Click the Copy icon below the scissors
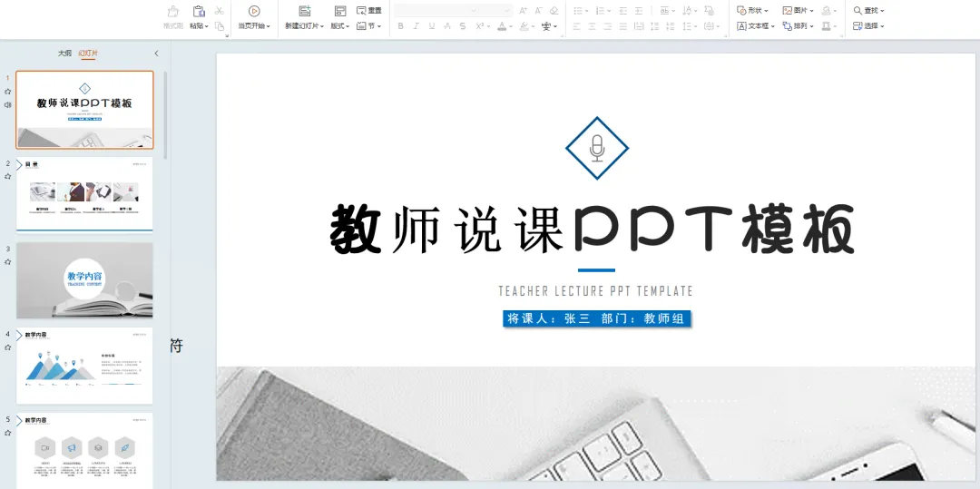Screen dimensions: 980x489 (x=219, y=26)
